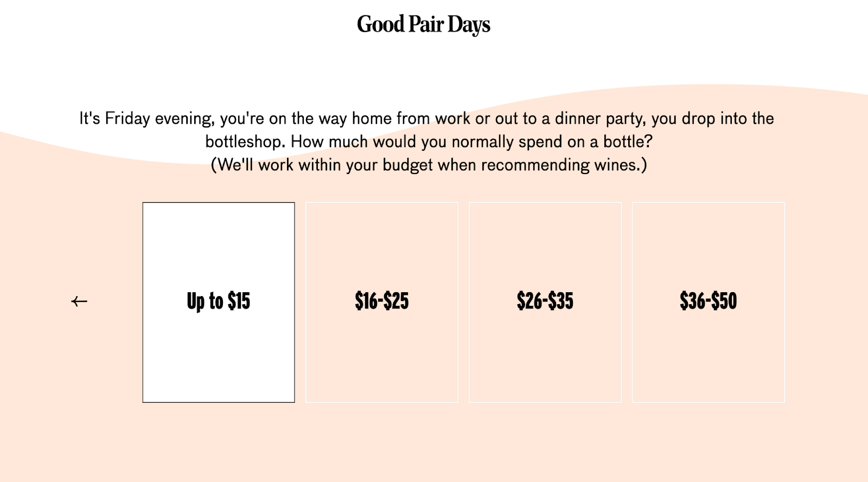Return home via the header logo
This screenshot has width=868, height=482.
(423, 24)
